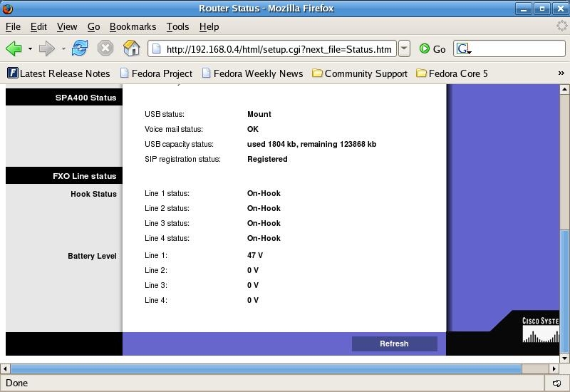Click the green Back arrow button
This screenshot has width=570, height=392.
click(x=14, y=48)
